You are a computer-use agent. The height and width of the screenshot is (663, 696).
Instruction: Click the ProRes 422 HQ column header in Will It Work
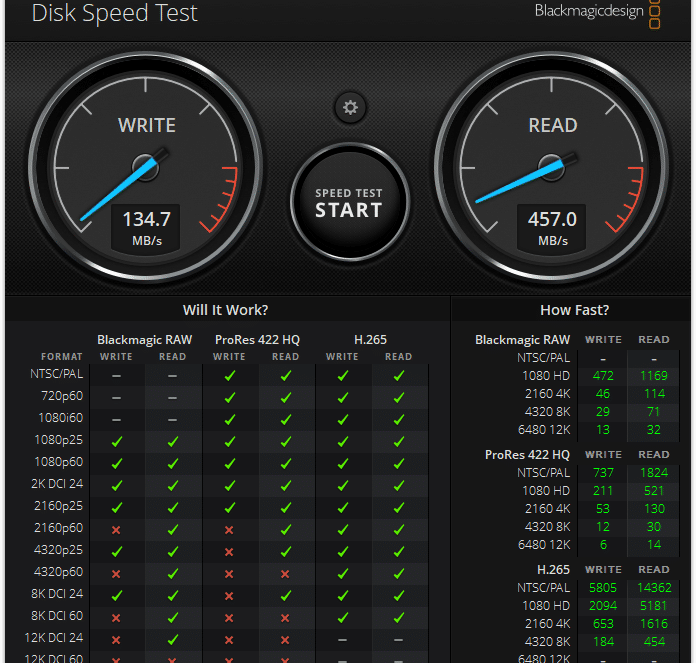(x=257, y=340)
